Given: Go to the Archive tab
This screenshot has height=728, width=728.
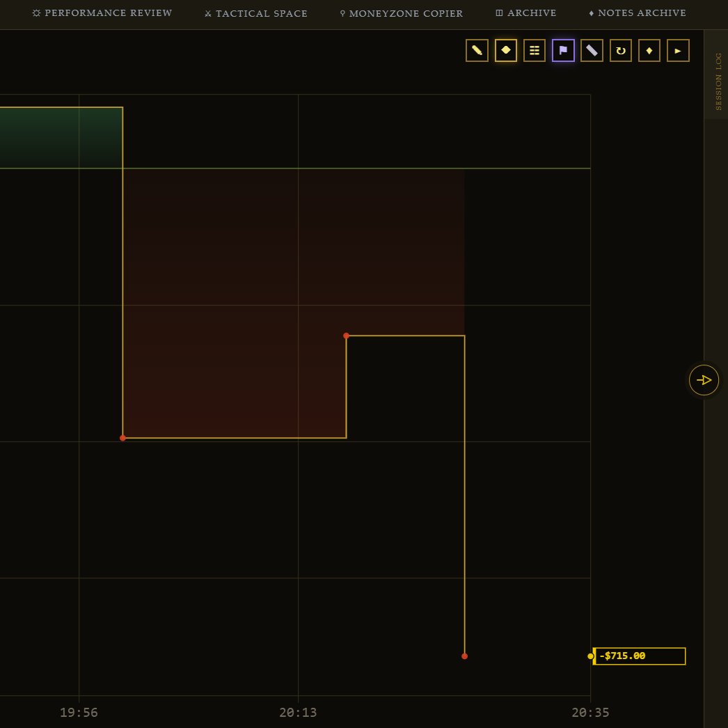Looking at the screenshot, I should [x=526, y=13].
